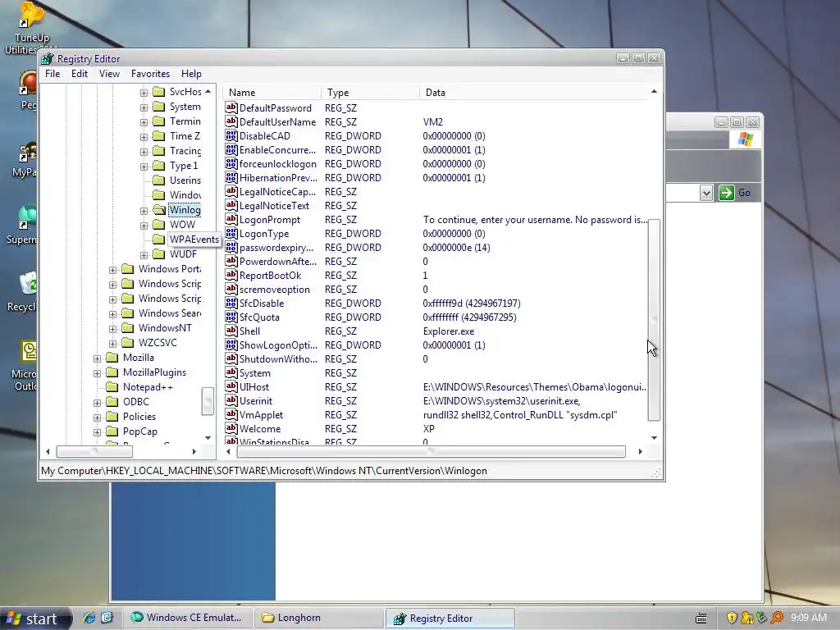Click tree pane vertical scrollbar thumb
Viewport: 840px width, 630px height.
(208, 400)
